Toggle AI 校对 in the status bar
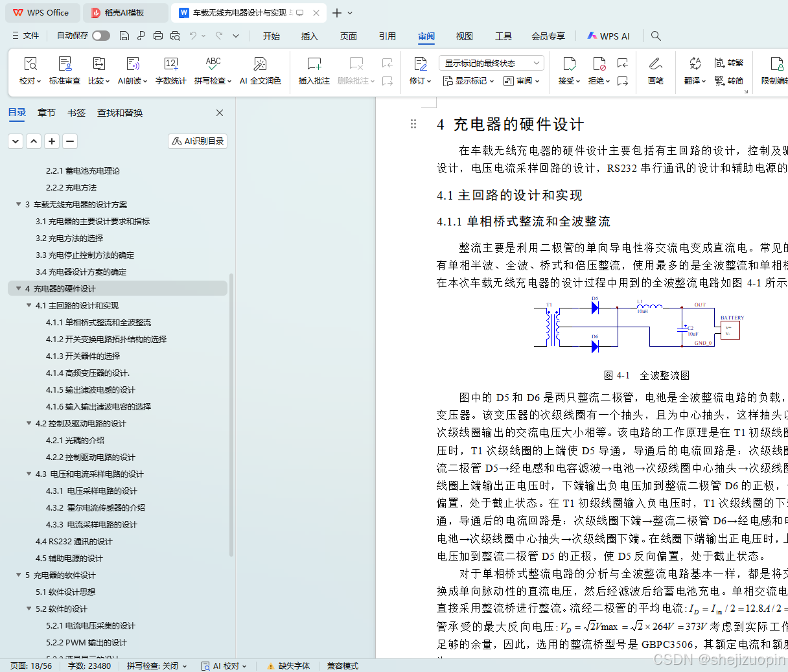The image size is (788, 672). [222, 666]
